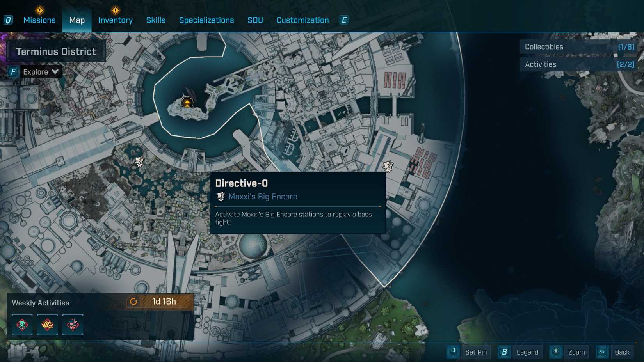Click the orange weekly reset refresh icon
The width and height of the screenshot is (644, 362).
[133, 302]
